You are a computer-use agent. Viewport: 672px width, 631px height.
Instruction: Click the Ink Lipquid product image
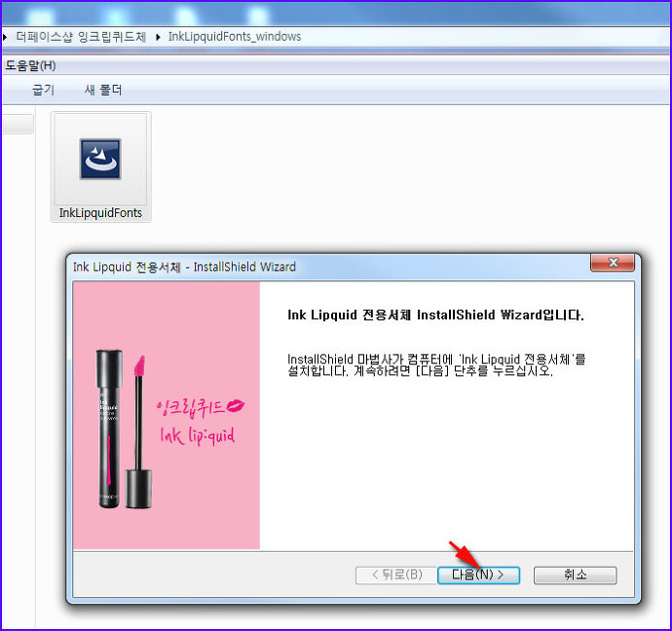click(x=167, y=415)
